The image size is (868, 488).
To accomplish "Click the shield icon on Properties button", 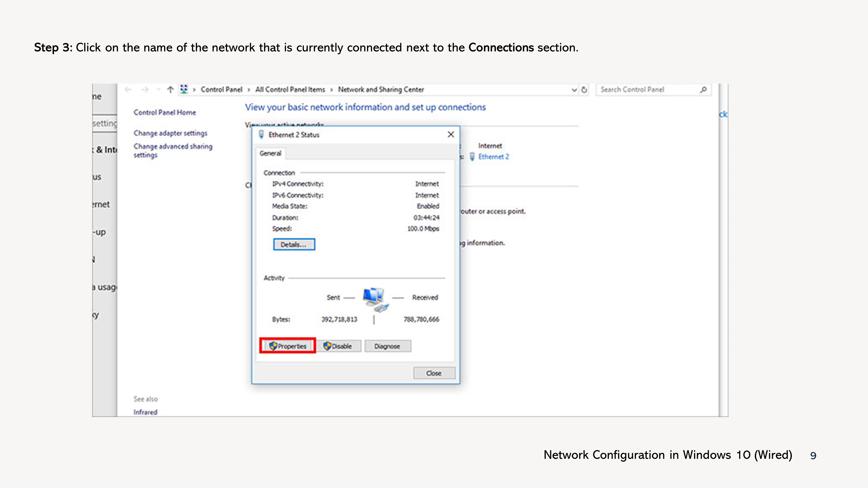I will pos(273,346).
